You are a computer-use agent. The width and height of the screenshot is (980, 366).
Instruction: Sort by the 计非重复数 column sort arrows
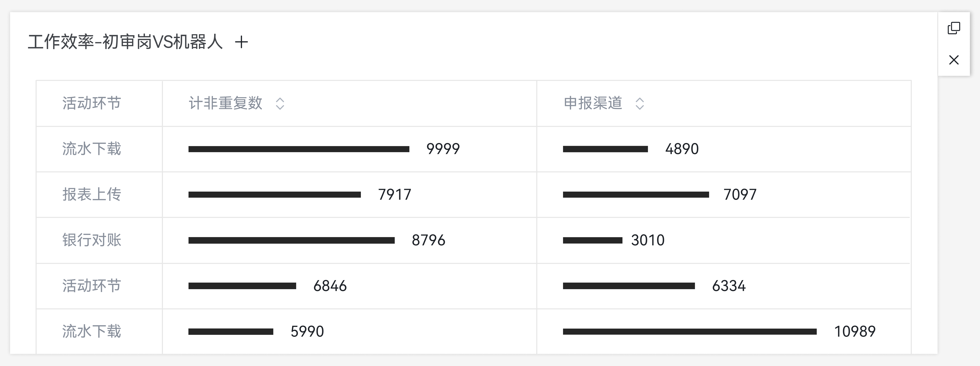coord(280,103)
